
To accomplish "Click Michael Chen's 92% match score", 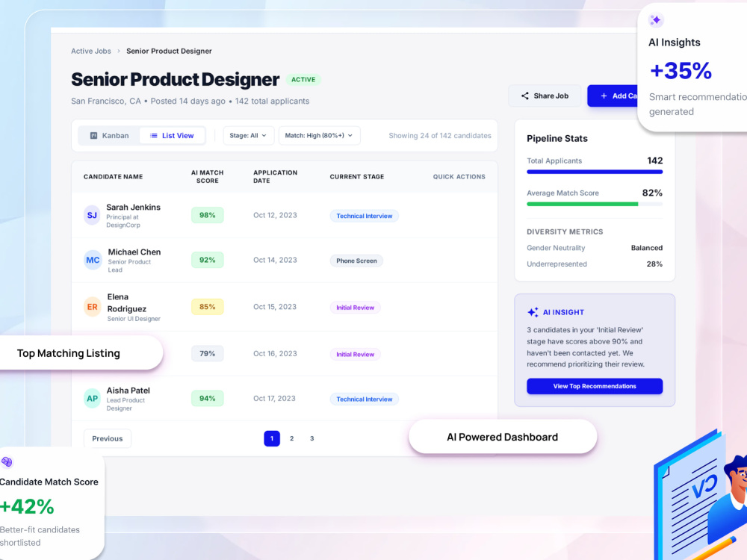I will (x=207, y=260).
